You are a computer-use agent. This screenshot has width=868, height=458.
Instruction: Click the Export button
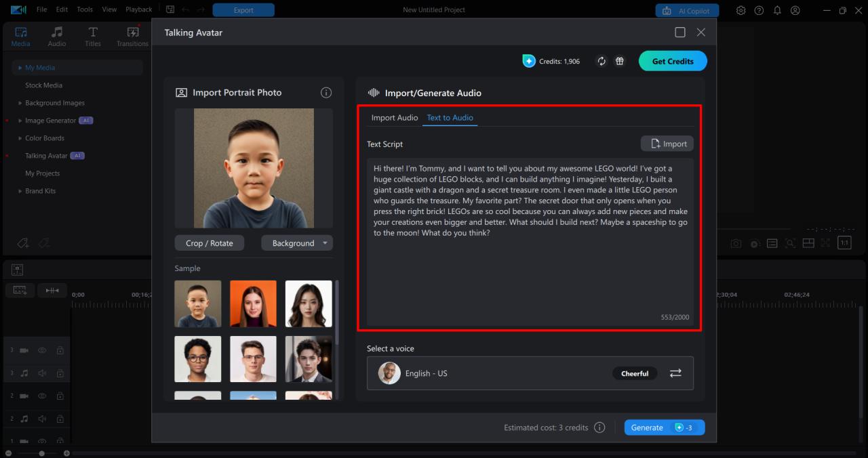point(243,10)
